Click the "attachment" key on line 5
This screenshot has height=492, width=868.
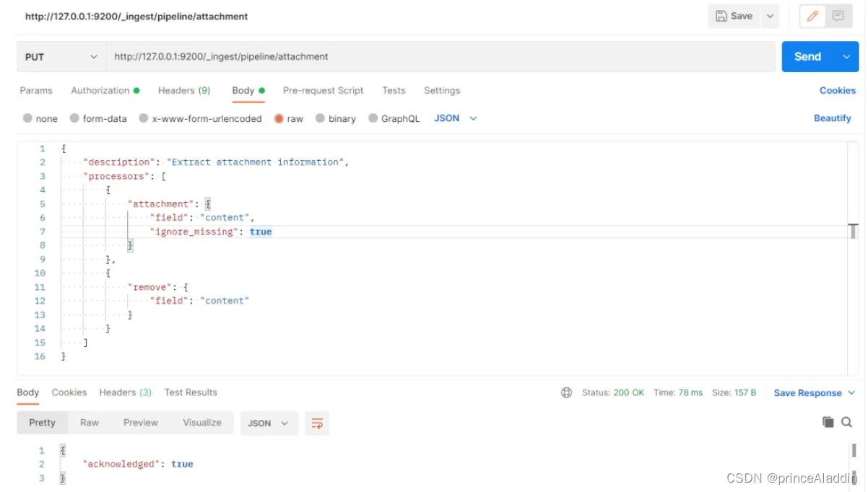[x=160, y=204]
